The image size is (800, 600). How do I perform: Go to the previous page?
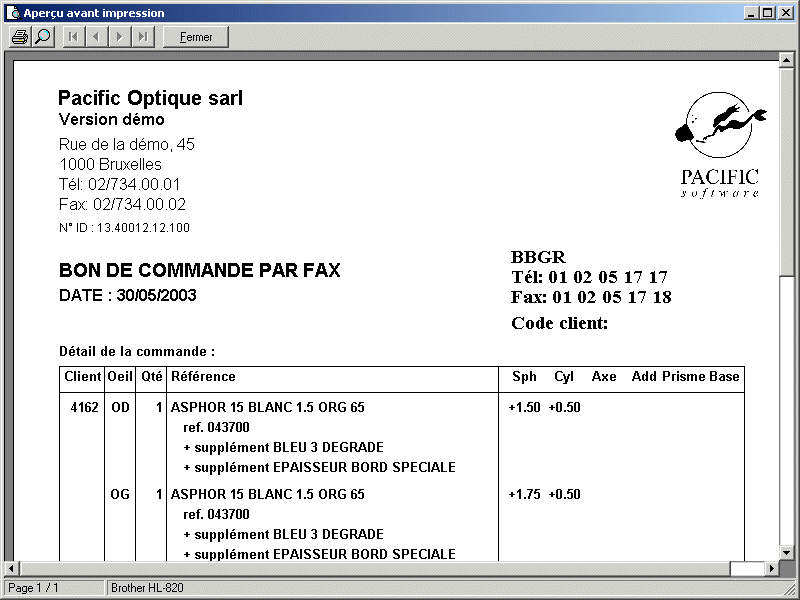click(97, 37)
